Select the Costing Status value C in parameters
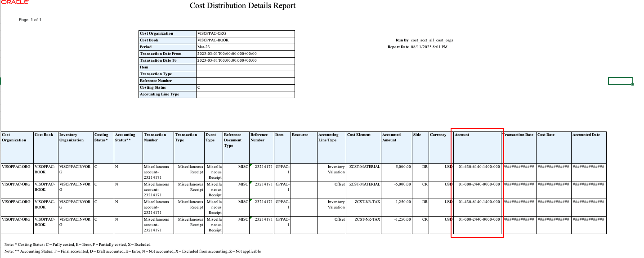This screenshot has height=258, width=644. pyautogui.click(x=246, y=87)
